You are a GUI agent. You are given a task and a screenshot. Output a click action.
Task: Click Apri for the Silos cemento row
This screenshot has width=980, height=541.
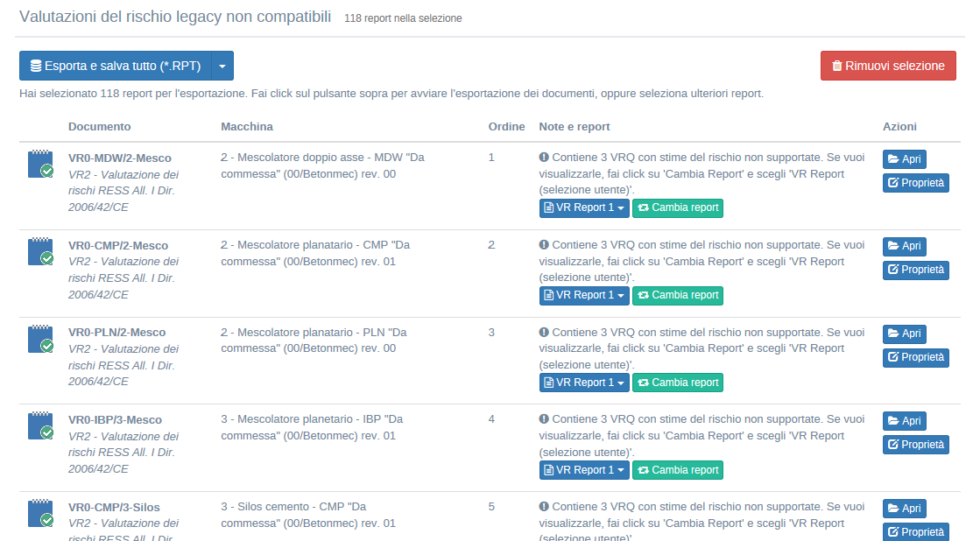tap(904, 509)
